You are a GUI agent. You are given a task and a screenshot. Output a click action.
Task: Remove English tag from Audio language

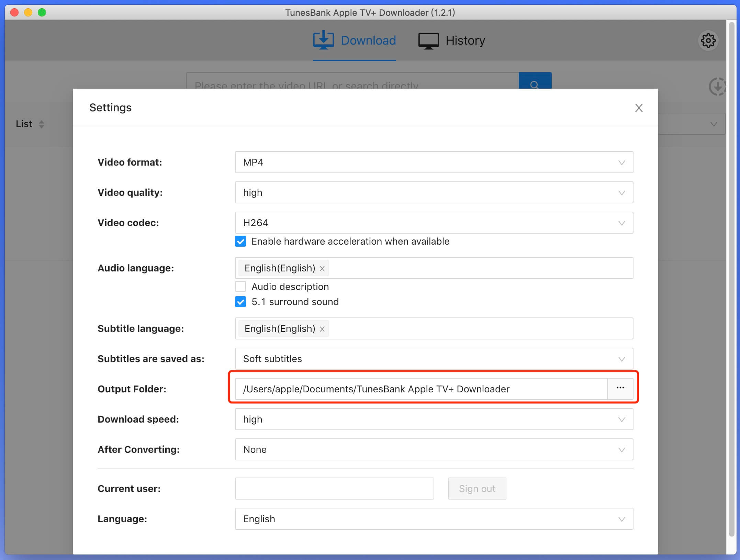click(322, 269)
